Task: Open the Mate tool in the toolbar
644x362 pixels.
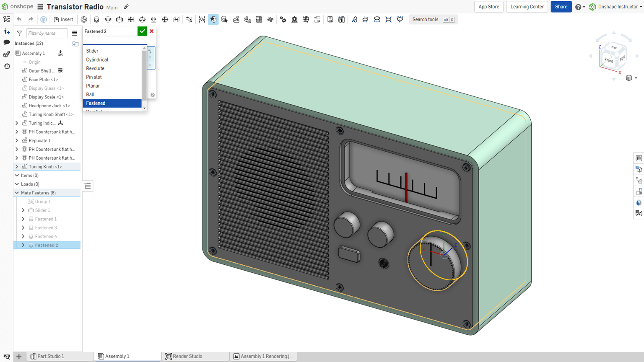Action: tap(213, 19)
